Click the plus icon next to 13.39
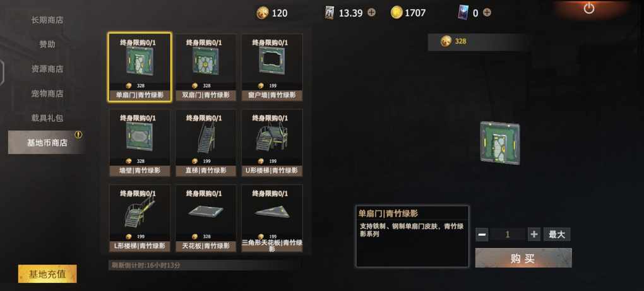Screen dimensions: 644x291 pos(371,13)
